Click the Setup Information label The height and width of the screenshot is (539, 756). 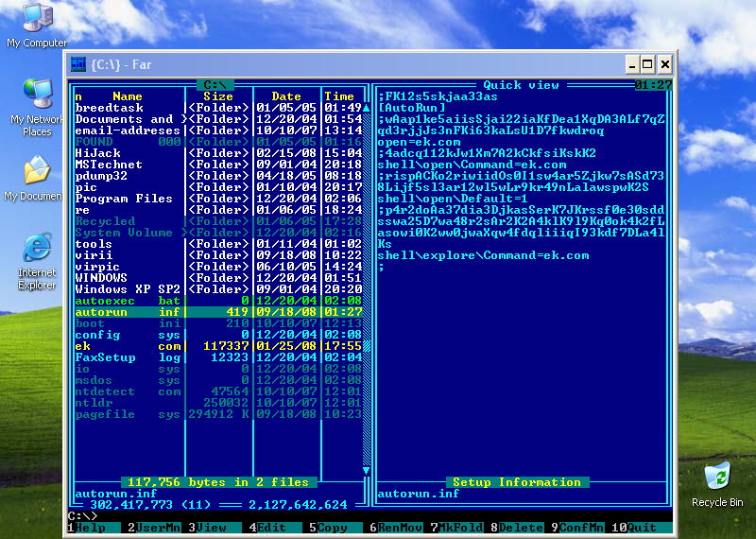point(517,482)
